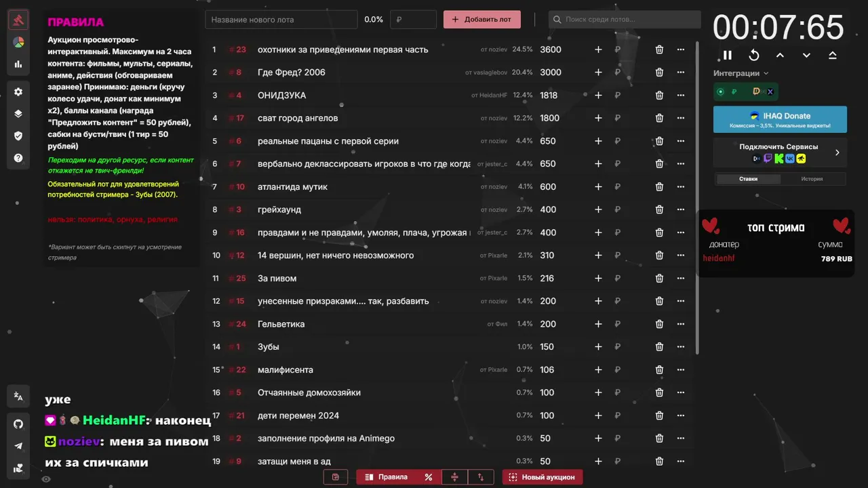Screen dimensions: 868x488
Task: Delete the 'Гельветика' lot
Action: tap(659, 324)
